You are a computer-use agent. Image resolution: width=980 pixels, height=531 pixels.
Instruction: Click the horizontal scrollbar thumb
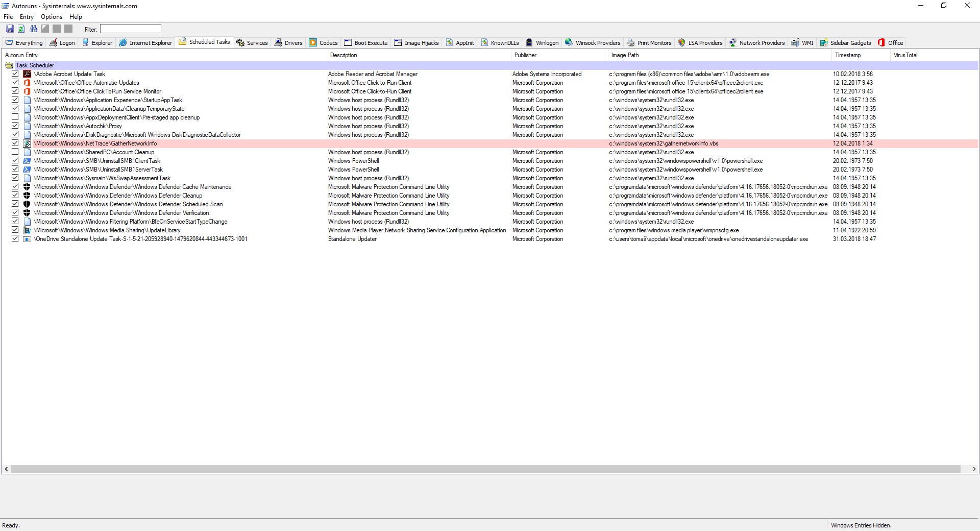(485, 469)
